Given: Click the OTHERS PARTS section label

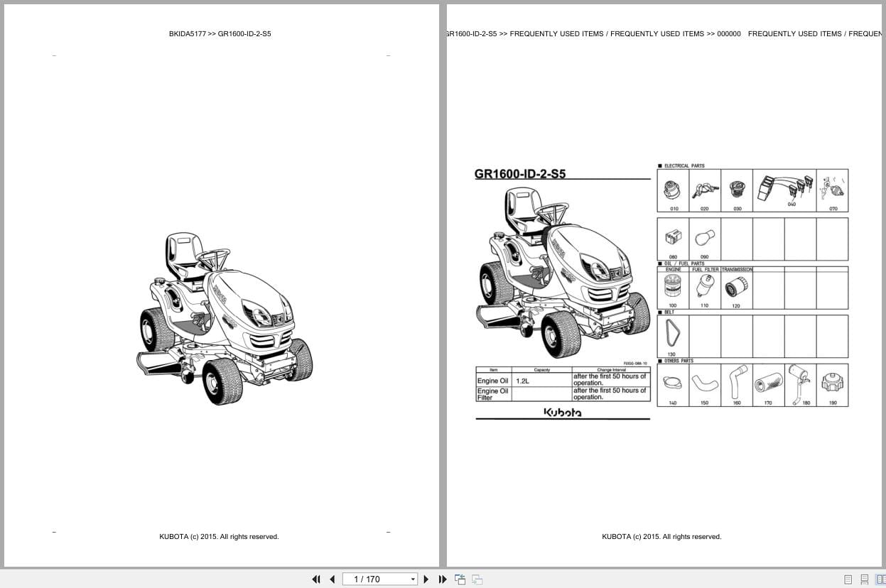Looking at the screenshot, I should point(679,361).
